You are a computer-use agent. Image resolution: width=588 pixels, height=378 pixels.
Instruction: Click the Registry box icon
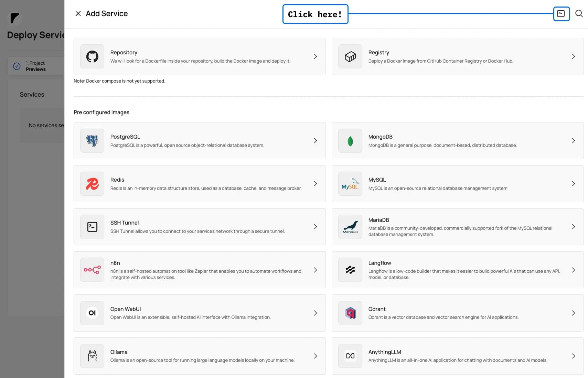pos(350,56)
